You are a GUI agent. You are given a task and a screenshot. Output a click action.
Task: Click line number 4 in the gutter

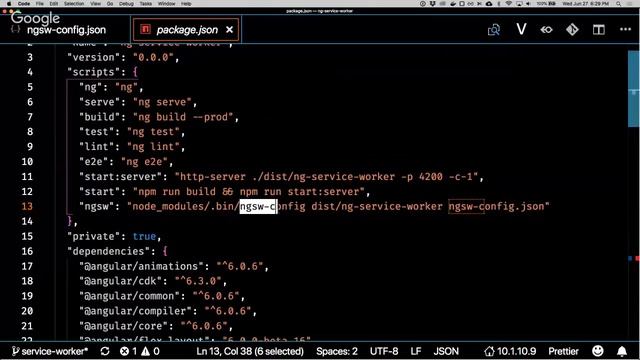coord(30,72)
